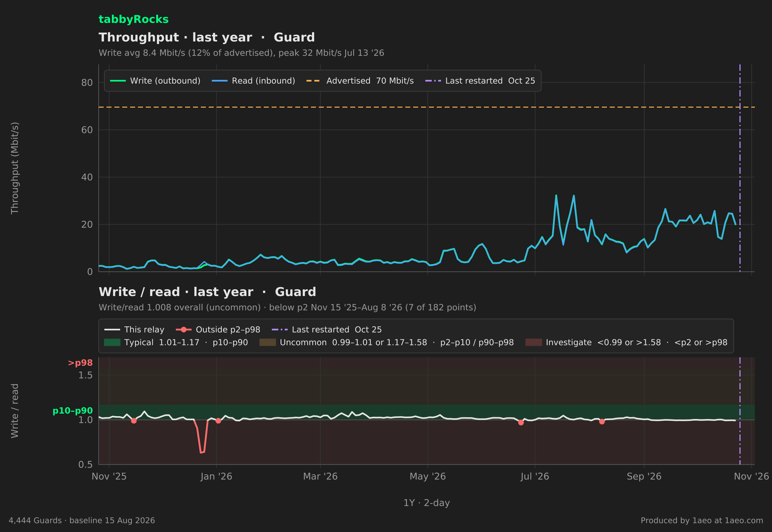Screen dimensions: 772x532
Task: Click the 4,444 Guards baseline footer text
Action: coord(82,521)
